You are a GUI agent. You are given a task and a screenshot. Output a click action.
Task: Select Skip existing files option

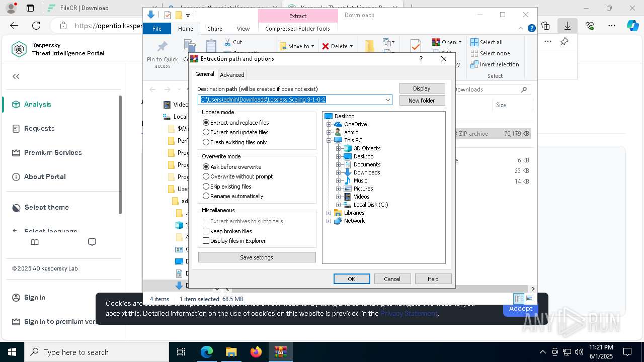(x=227, y=187)
